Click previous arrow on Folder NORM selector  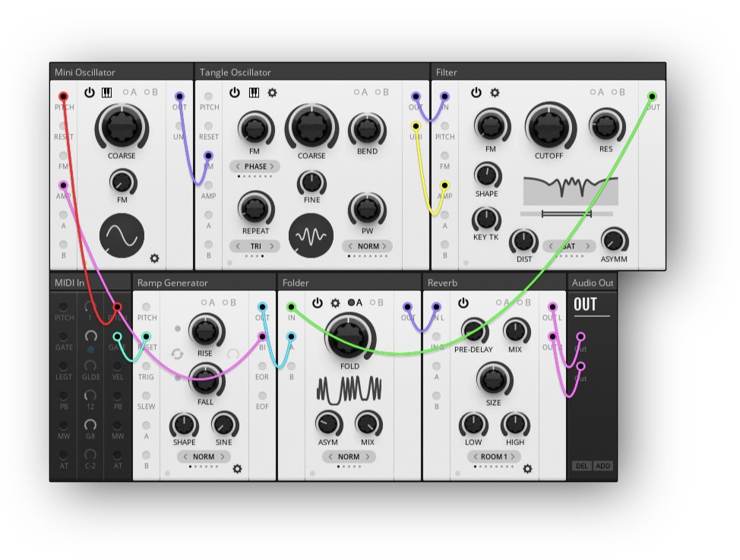(330, 457)
